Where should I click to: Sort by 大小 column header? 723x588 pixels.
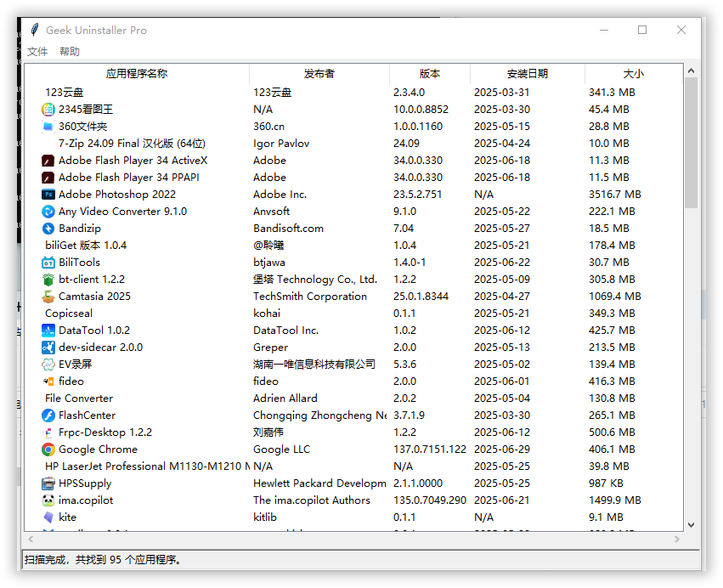pyautogui.click(x=634, y=74)
